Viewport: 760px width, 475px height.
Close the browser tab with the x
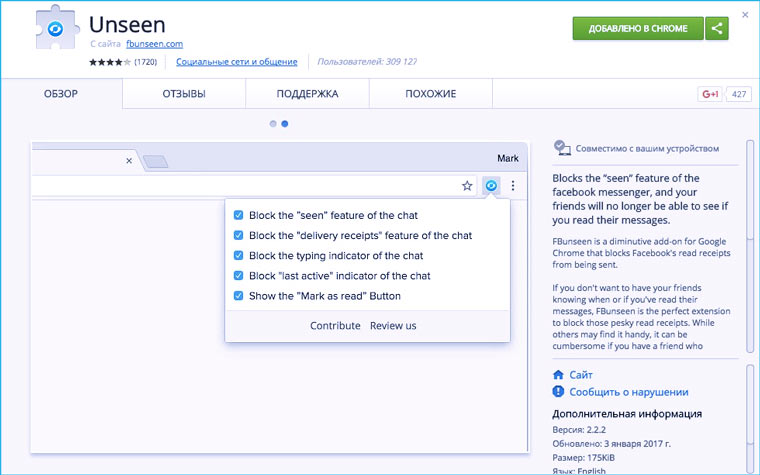[128, 160]
